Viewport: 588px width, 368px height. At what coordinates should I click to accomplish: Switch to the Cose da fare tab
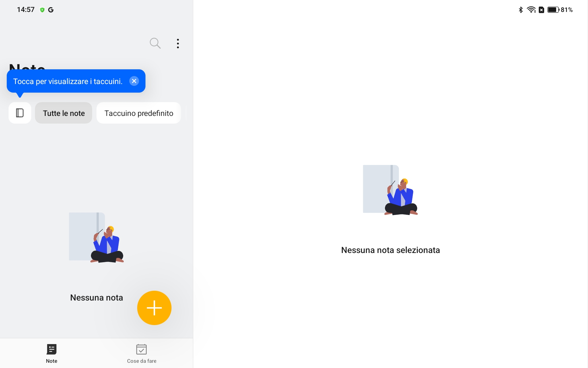point(141,353)
